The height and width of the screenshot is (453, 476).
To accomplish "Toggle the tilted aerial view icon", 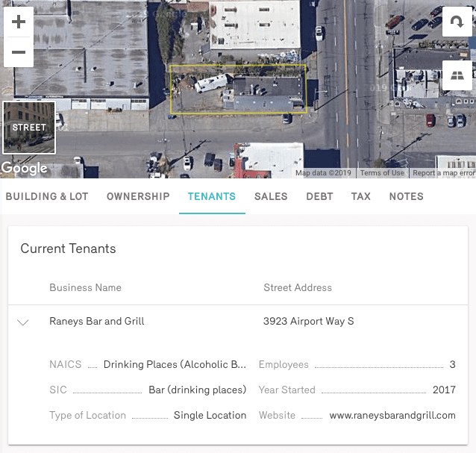I will pos(457,75).
